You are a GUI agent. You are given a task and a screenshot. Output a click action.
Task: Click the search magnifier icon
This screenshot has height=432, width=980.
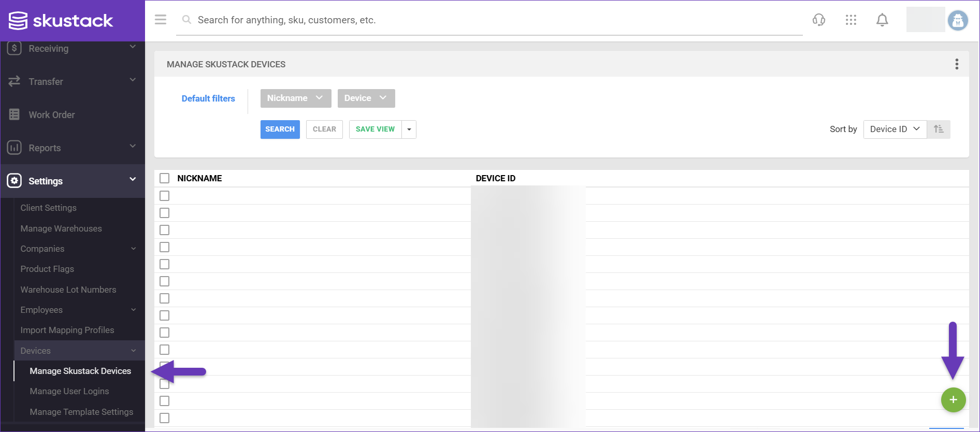point(186,20)
